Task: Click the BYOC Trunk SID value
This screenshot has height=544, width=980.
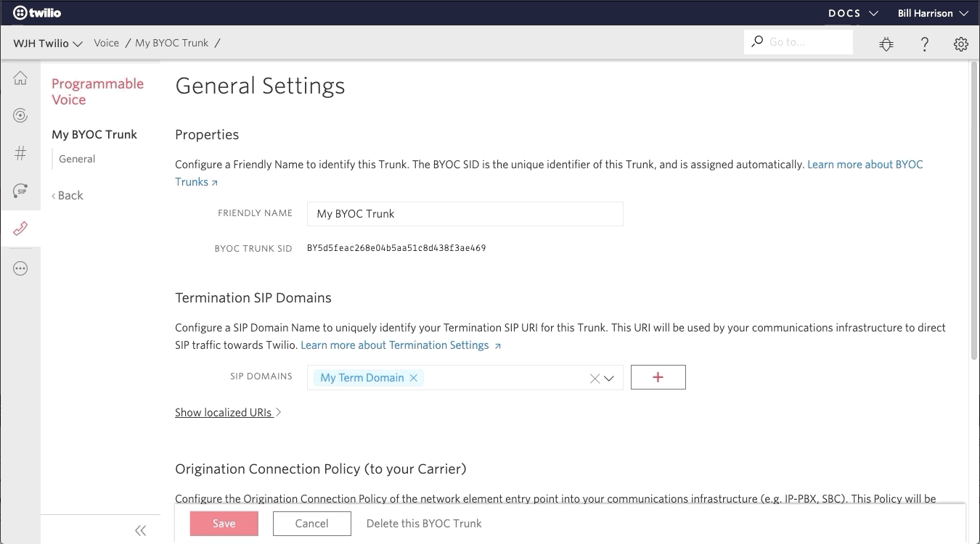Action: click(x=396, y=248)
